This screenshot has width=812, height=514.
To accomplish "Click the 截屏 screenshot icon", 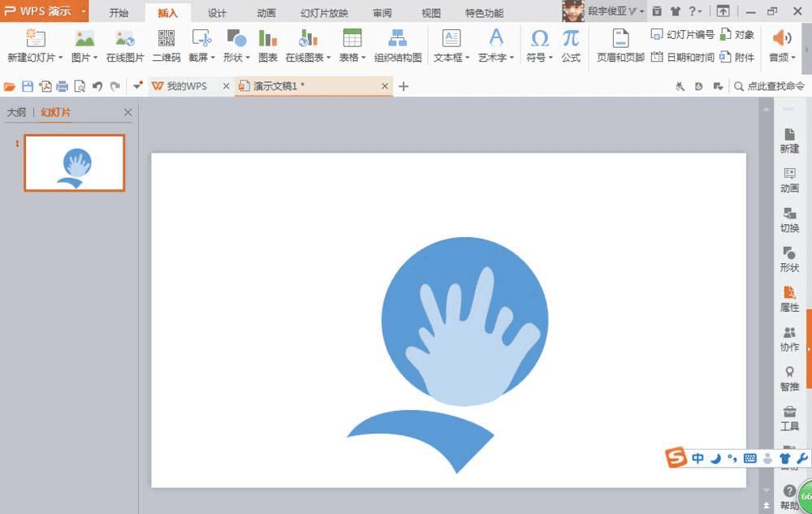I will point(201,38).
